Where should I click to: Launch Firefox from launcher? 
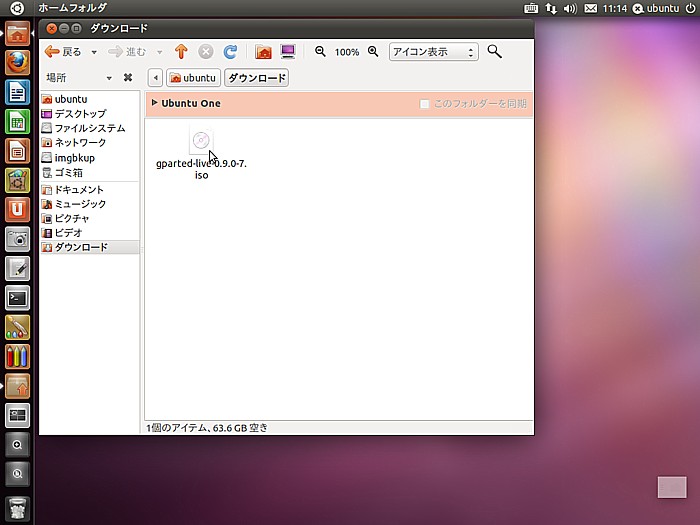[x=17, y=63]
